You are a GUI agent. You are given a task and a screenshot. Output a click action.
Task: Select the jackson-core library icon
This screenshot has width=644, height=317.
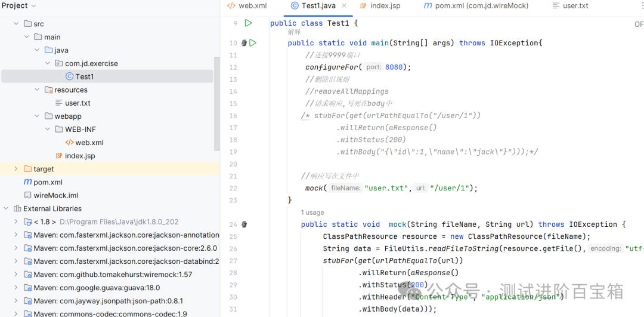[x=27, y=248]
